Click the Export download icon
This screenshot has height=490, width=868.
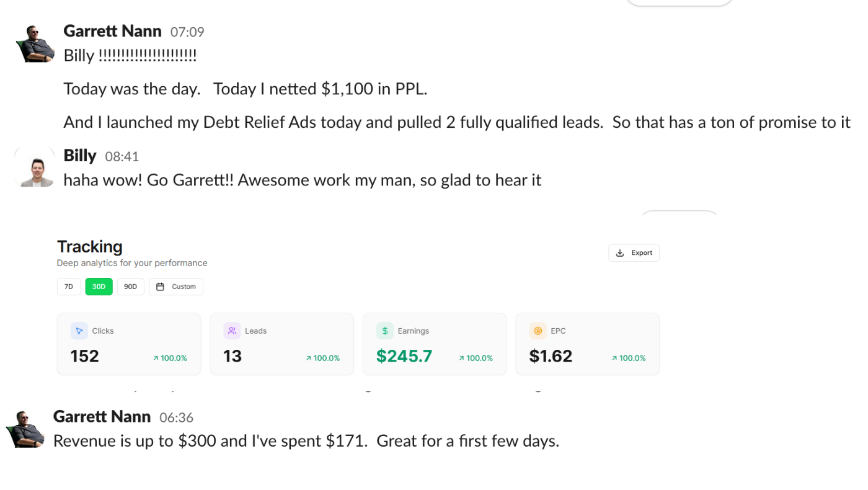click(x=620, y=253)
